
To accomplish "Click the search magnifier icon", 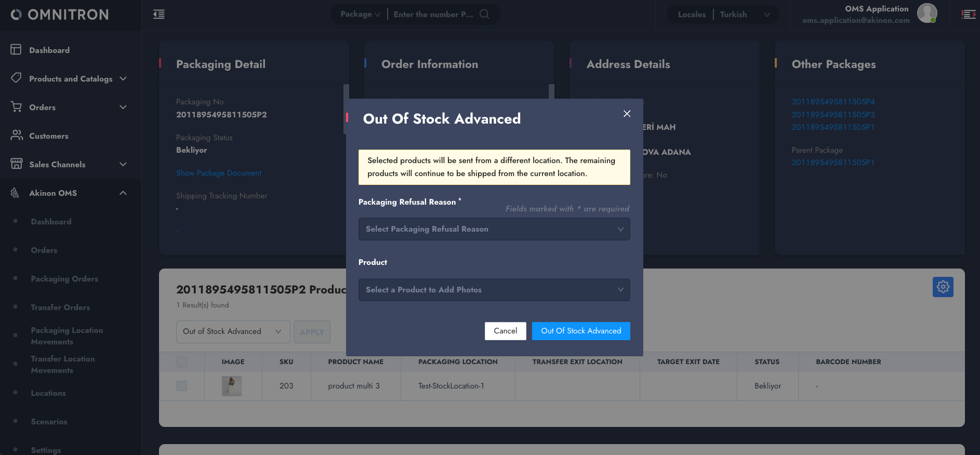I will (x=484, y=14).
